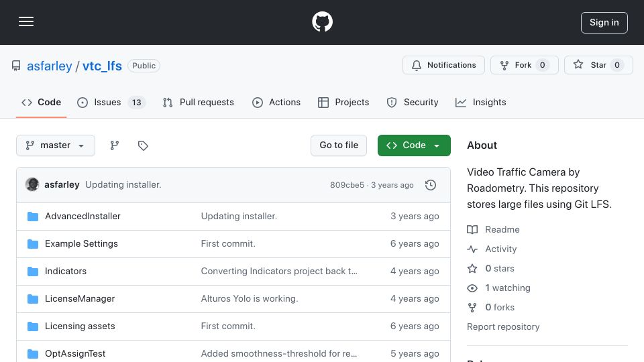This screenshot has width=644, height=362.
Task: Click '4 years ago' for LicenseManager
Action: coord(415,299)
